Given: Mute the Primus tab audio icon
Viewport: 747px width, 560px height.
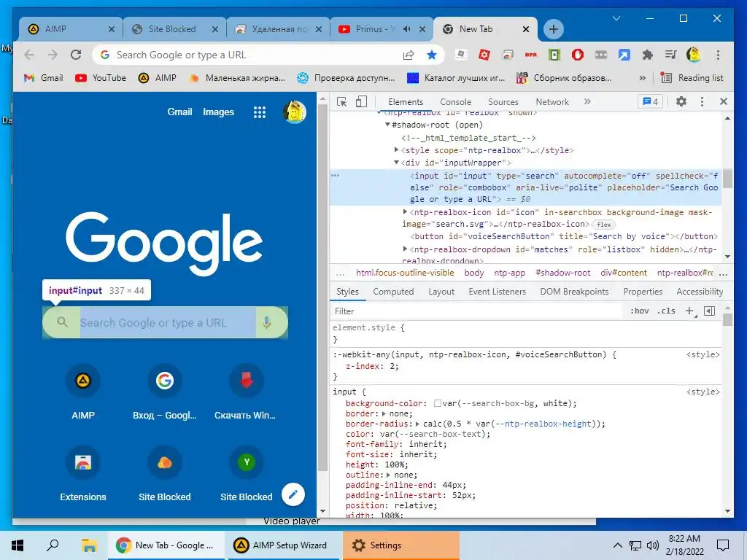Looking at the screenshot, I should point(406,29).
